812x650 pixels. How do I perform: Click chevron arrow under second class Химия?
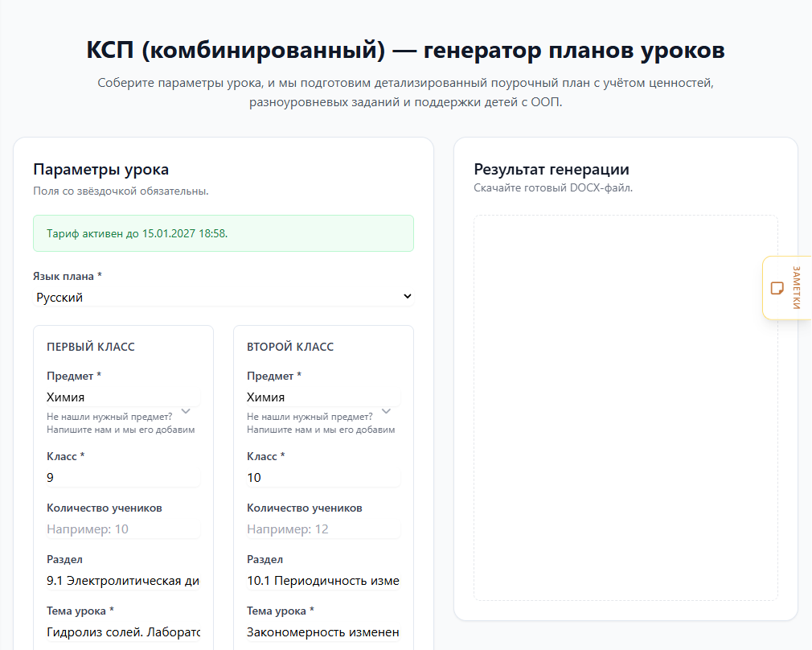point(387,412)
